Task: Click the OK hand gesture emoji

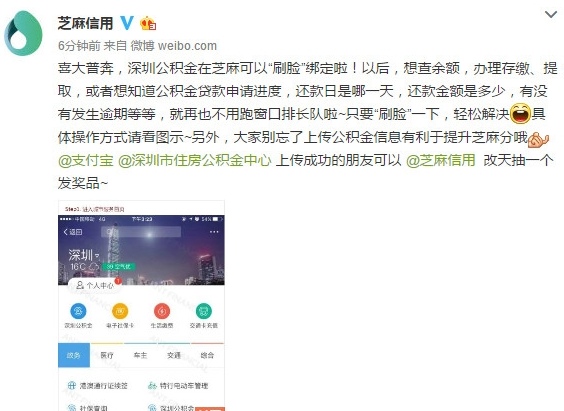Action: (x=538, y=138)
